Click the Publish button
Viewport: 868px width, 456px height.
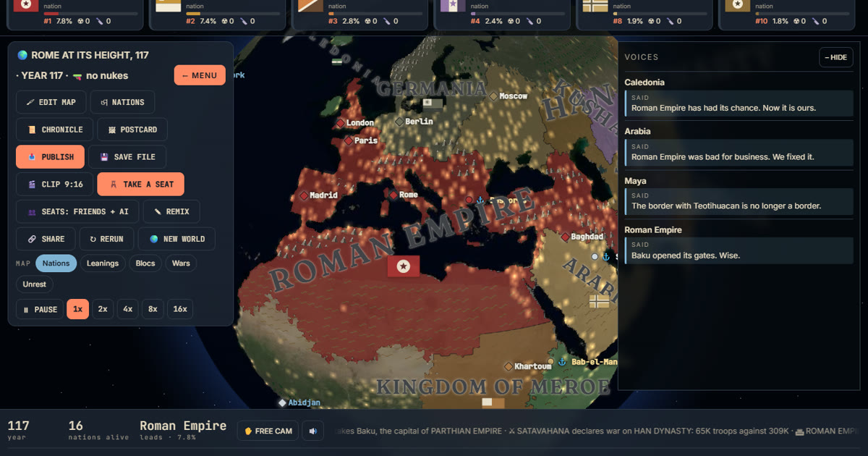coord(50,157)
